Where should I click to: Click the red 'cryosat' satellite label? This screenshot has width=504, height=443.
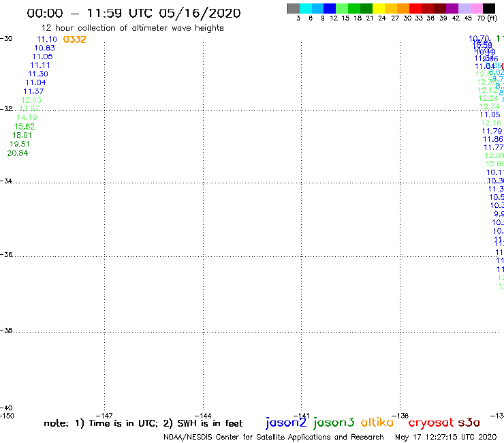pyautogui.click(x=431, y=423)
